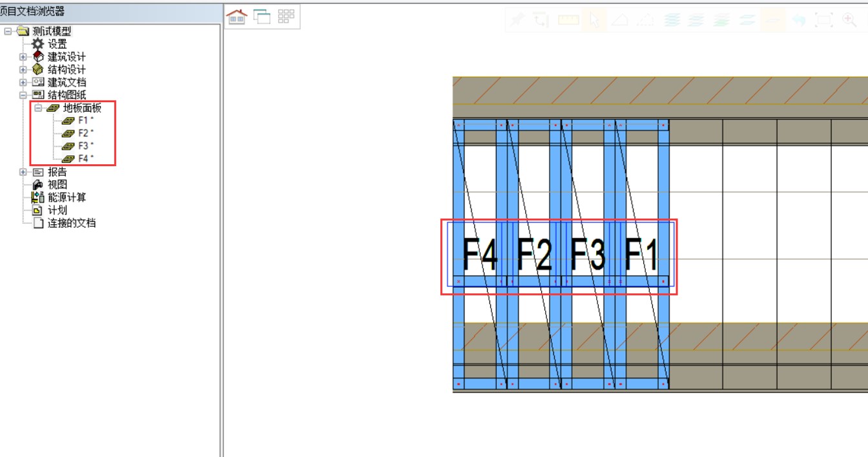The width and height of the screenshot is (868, 457).
Task: Expand the 结构设计 node
Action: pyautogui.click(x=23, y=69)
